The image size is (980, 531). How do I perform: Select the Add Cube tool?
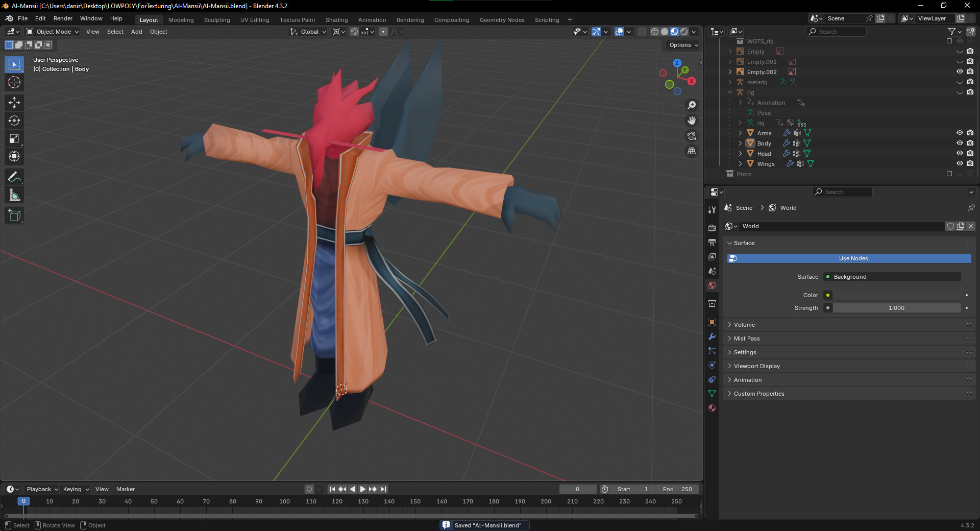pos(14,215)
